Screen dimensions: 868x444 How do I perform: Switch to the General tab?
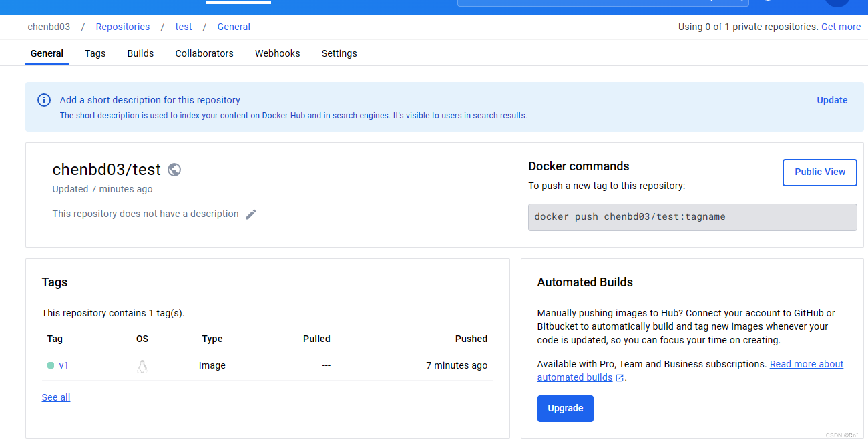tap(47, 53)
